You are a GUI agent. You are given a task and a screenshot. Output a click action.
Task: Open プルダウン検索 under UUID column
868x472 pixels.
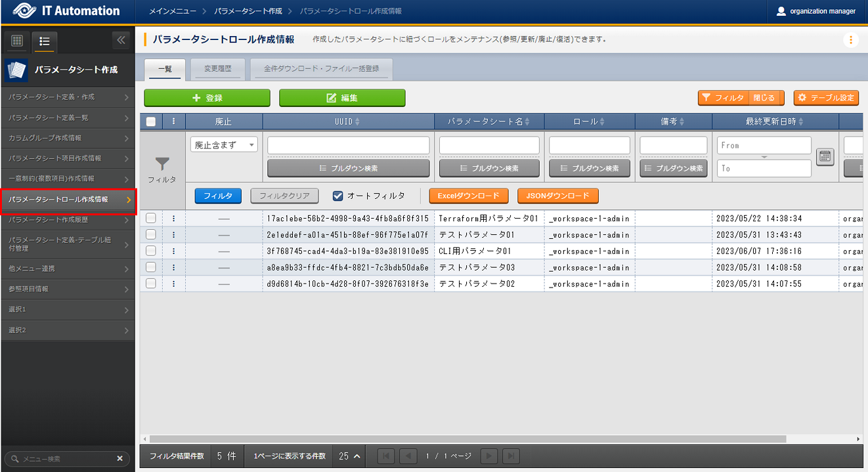click(x=348, y=168)
